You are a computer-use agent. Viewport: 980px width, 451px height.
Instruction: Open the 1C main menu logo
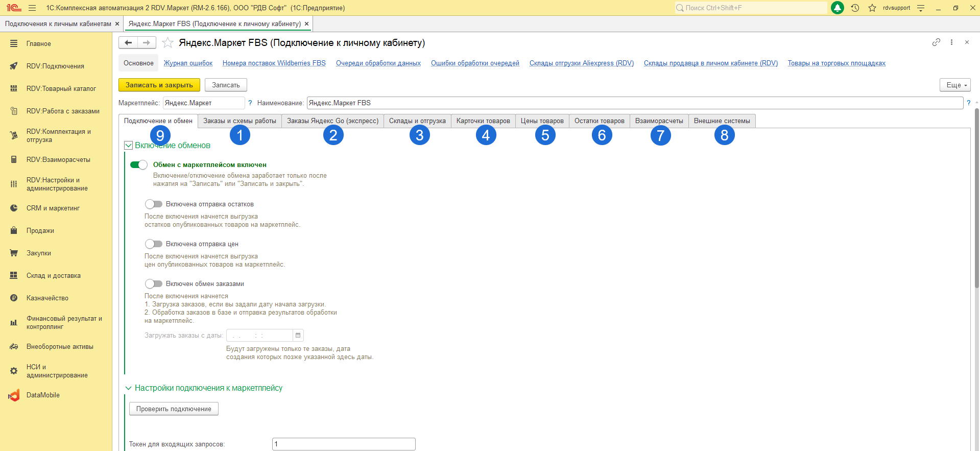coord(14,8)
